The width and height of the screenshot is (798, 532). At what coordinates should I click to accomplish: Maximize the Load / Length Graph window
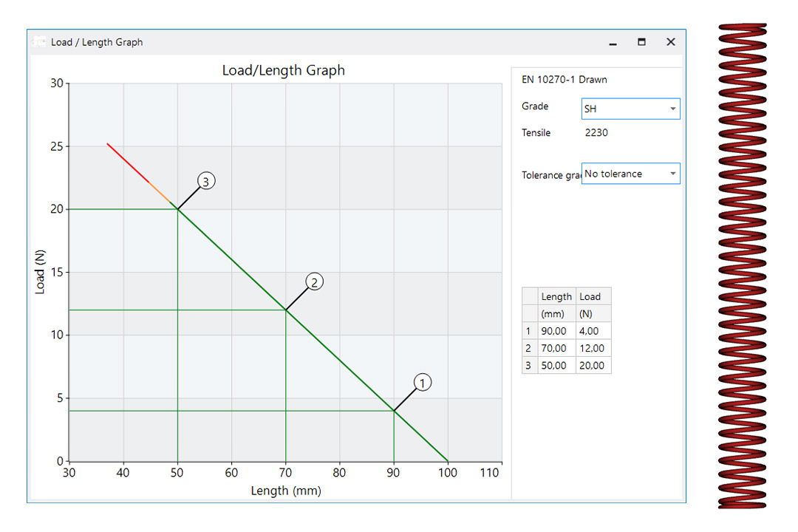(641, 42)
